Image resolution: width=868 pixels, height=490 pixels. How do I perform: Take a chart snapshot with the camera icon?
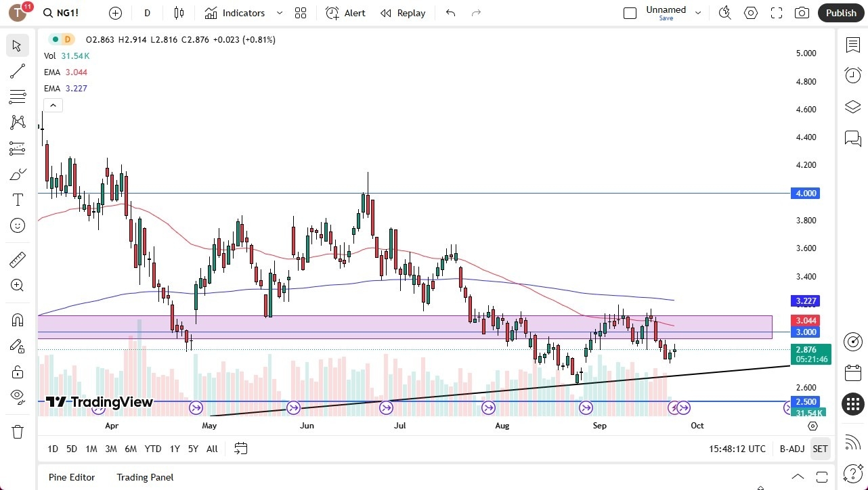pyautogui.click(x=802, y=12)
